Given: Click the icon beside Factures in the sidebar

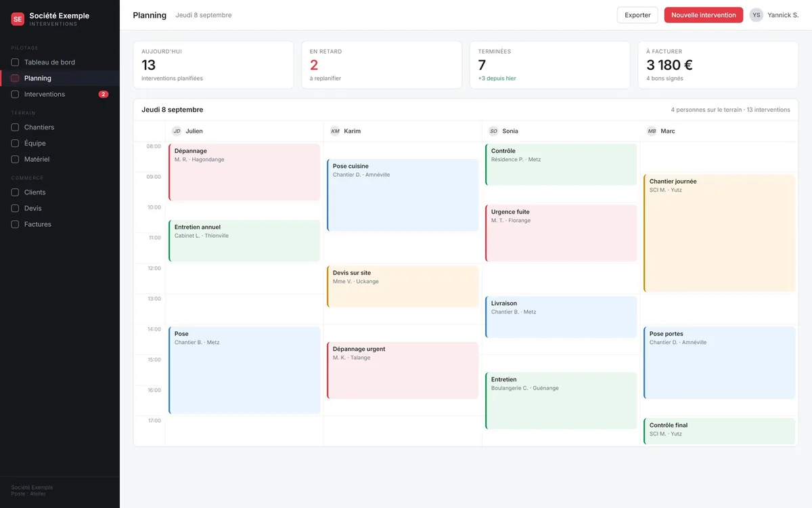Looking at the screenshot, I should click(15, 224).
